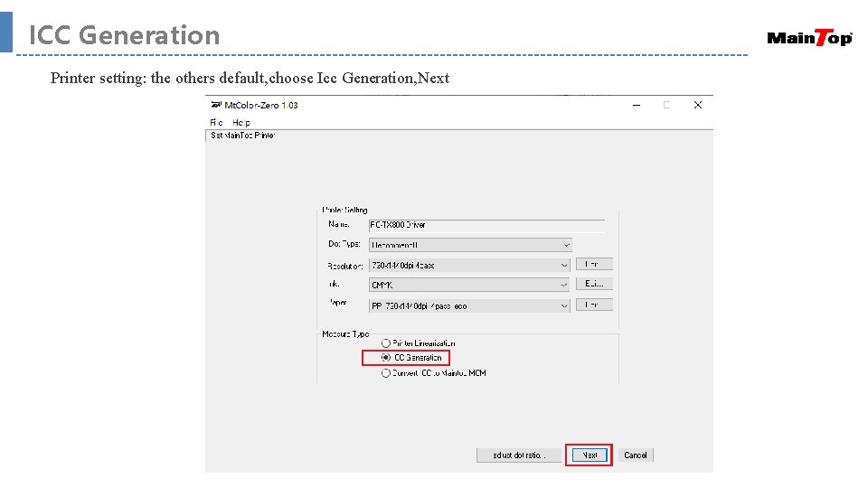Click the button beside the Ink dropdown
Screen dimensions: 868x488
[x=594, y=284]
